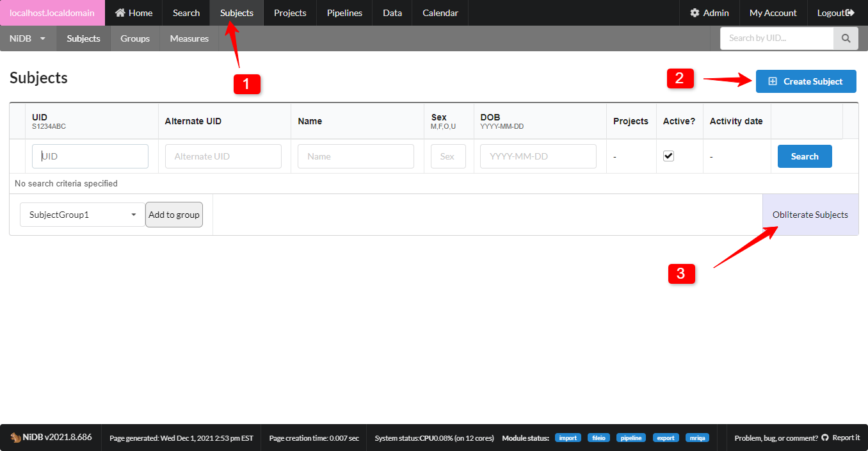
Task: Click the NiDB squirrel logo in footer
Action: coord(15,438)
